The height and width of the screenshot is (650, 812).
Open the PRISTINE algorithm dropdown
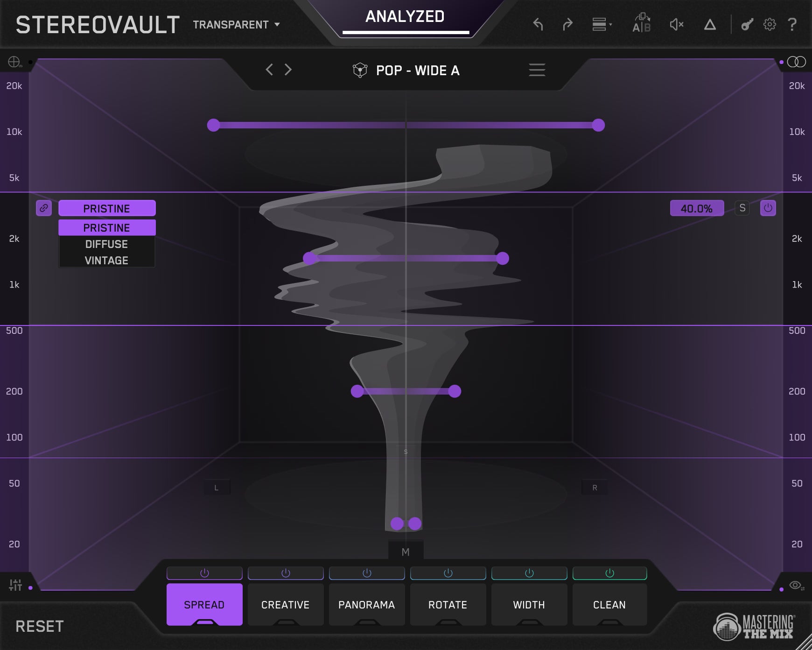(107, 208)
